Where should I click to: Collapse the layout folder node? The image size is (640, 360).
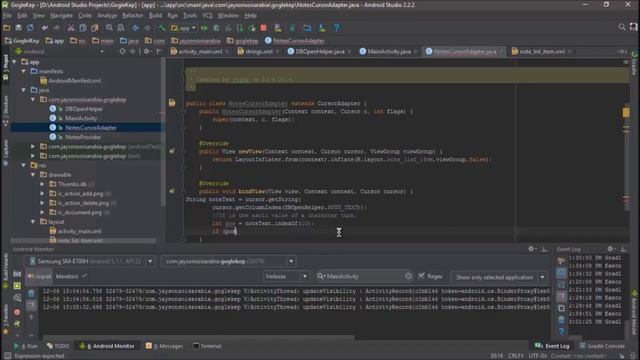click(33, 222)
